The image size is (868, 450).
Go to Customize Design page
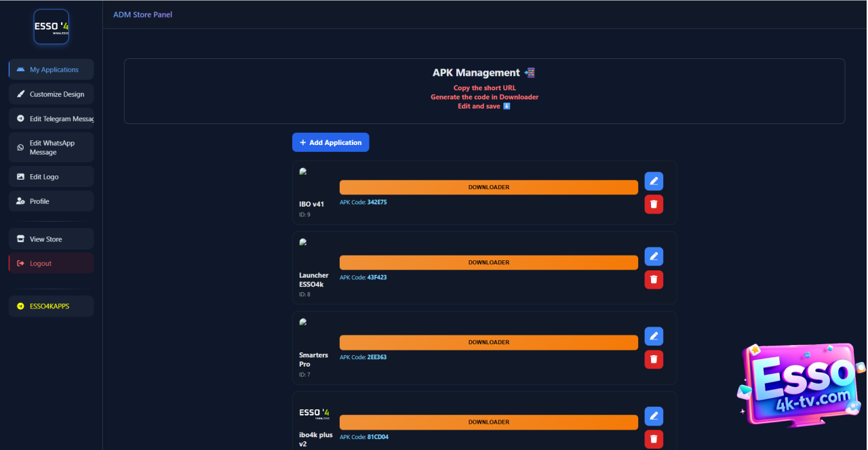(x=52, y=94)
